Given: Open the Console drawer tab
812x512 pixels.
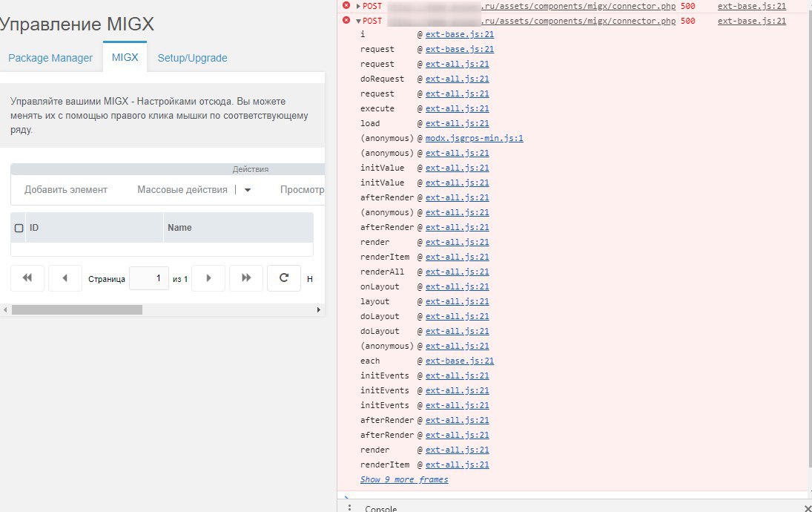Looking at the screenshot, I should [380, 508].
